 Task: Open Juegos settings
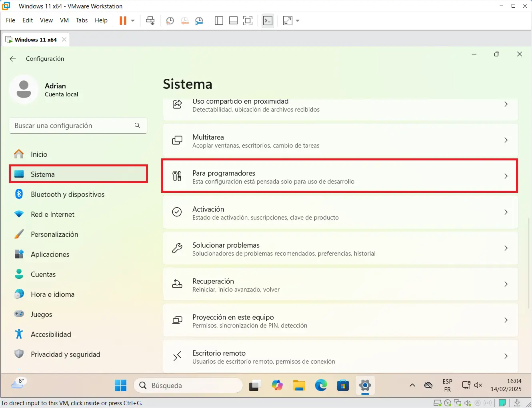pos(78,314)
